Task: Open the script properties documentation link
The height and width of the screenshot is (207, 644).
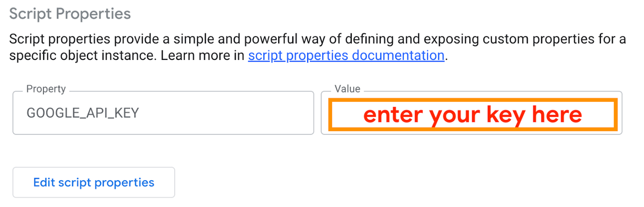Action: 346,56
